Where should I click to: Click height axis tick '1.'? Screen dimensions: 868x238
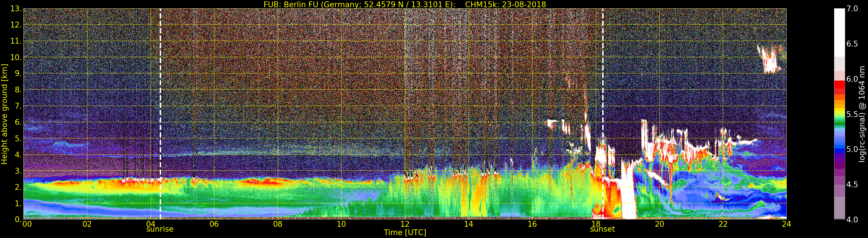18,203
